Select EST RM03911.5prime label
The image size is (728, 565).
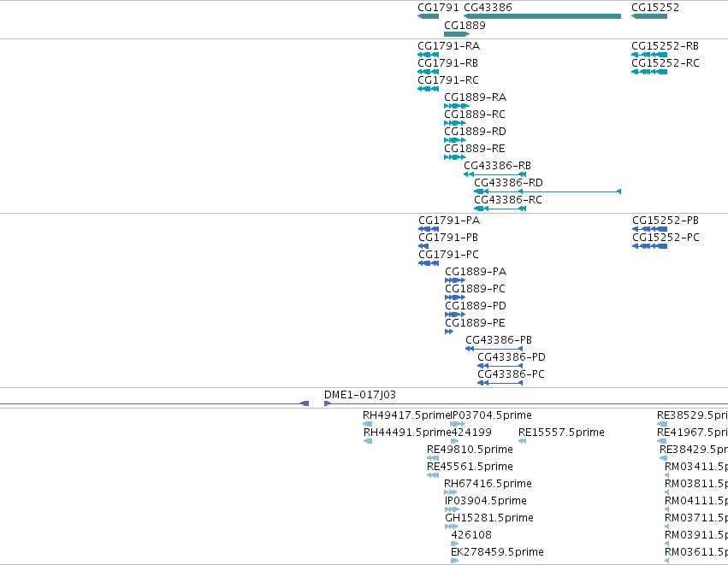(x=696, y=536)
